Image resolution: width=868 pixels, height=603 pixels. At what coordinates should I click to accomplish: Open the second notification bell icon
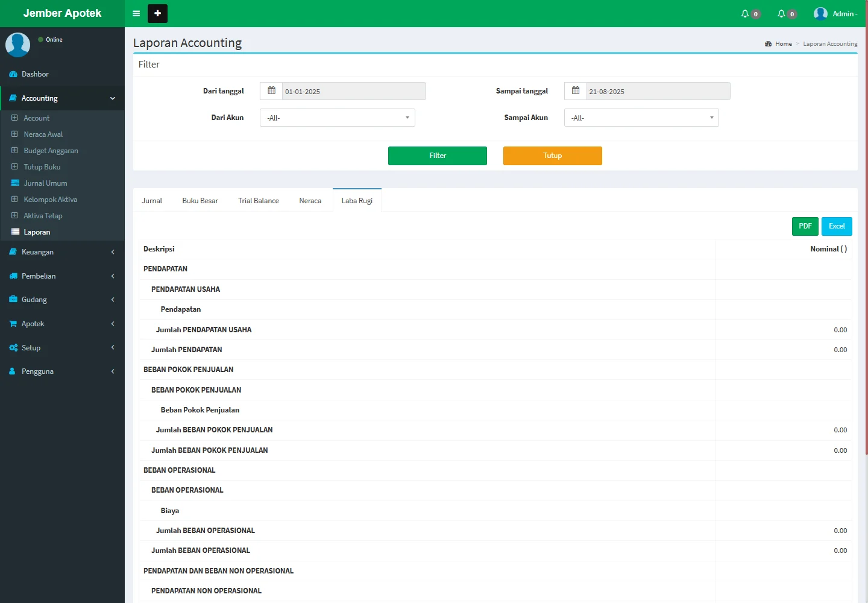pyautogui.click(x=782, y=13)
